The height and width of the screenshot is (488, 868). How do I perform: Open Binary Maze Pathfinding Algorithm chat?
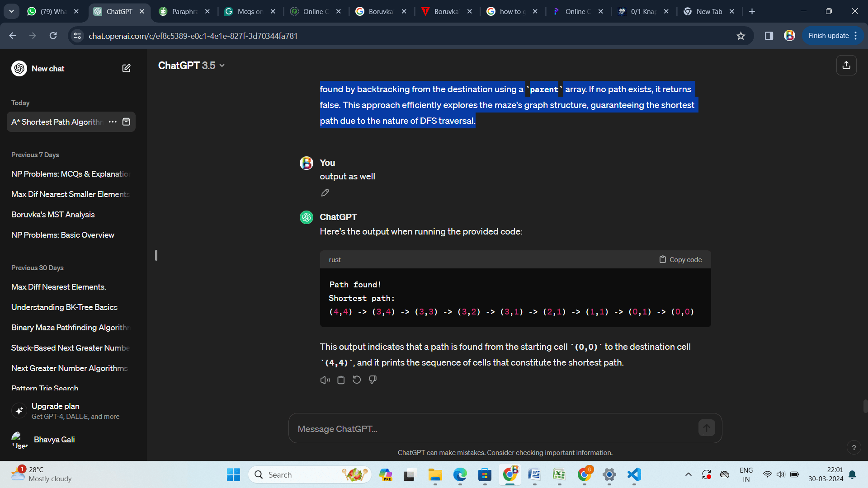point(71,328)
